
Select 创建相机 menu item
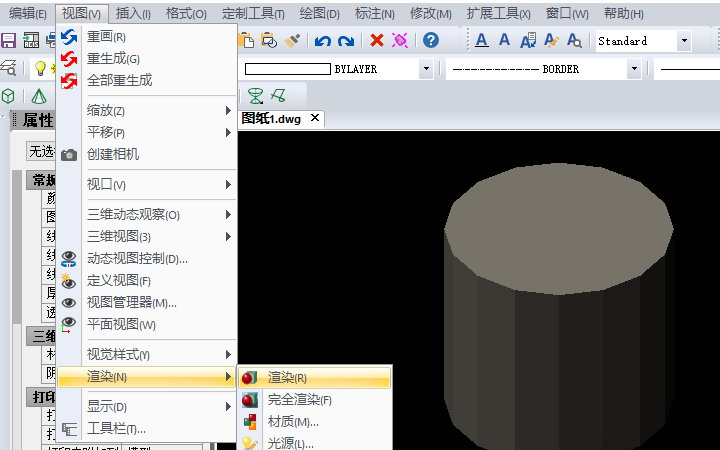tap(147, 155)
